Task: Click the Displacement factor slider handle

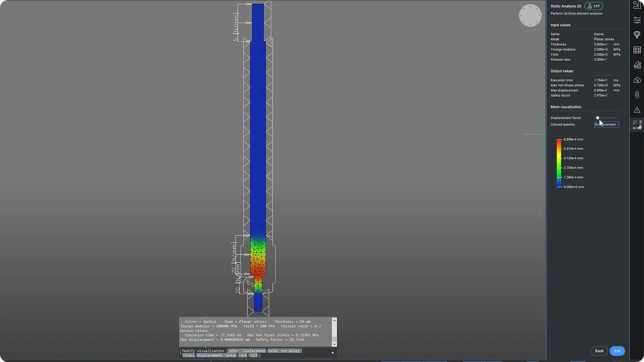Action: pos(598,118)
